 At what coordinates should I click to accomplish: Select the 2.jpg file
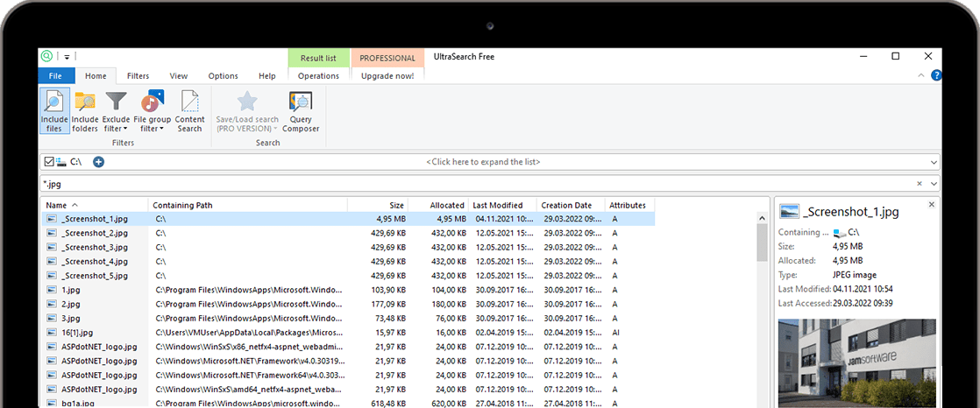[71, 304]
